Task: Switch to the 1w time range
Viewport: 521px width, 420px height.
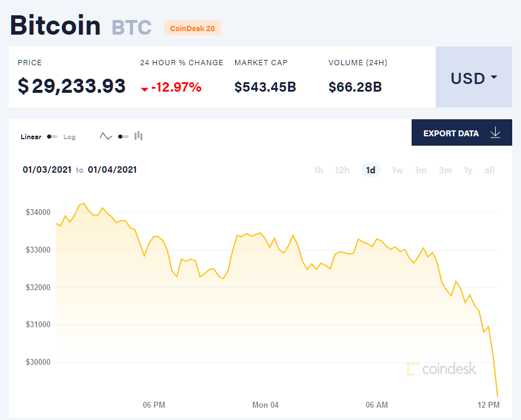Action: pyautogui.click(x=397, y=170)
